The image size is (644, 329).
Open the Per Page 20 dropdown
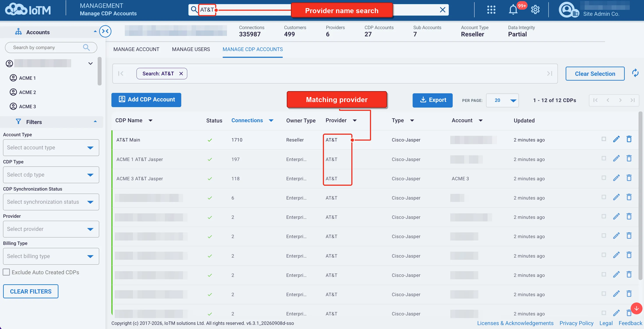tap(502, 100)
